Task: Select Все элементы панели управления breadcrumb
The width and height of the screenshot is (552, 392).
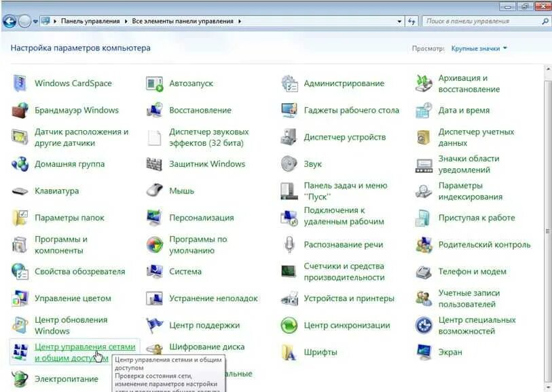Action: pos(183,22)
